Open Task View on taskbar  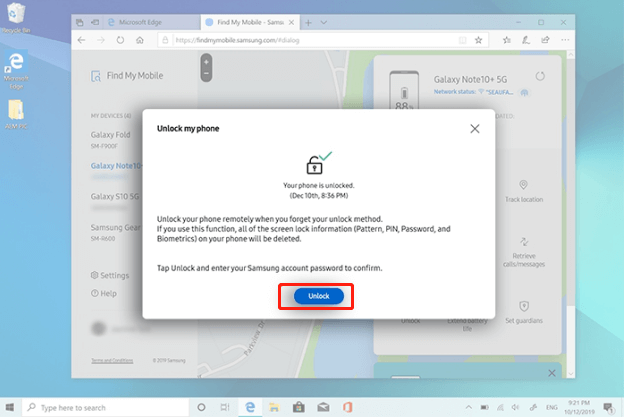(225, 407)
